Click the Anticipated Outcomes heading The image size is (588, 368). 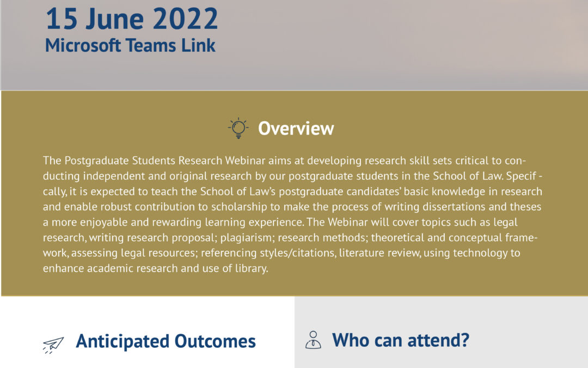pos(166,341)
